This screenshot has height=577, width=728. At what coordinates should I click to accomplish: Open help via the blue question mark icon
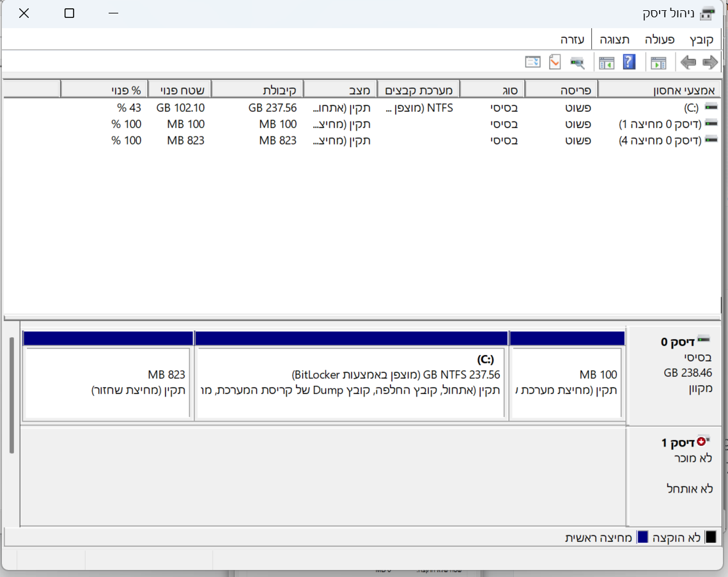(x=629, y=62)
